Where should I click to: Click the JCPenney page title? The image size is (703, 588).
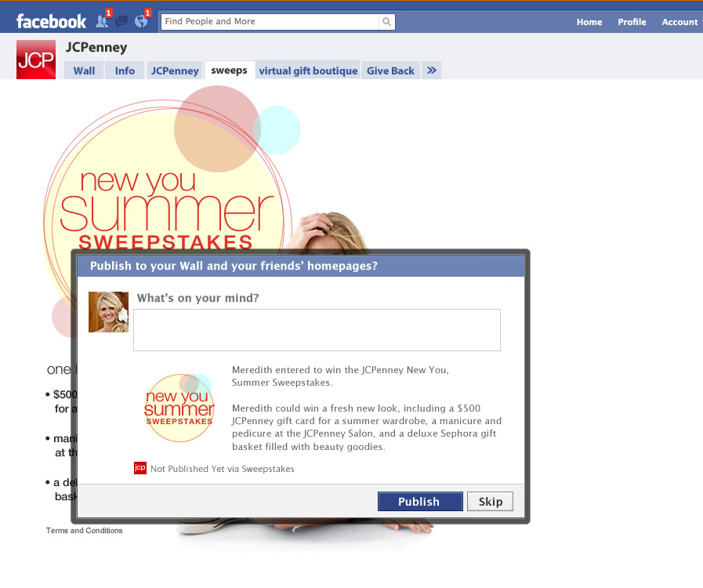point(96,47)
